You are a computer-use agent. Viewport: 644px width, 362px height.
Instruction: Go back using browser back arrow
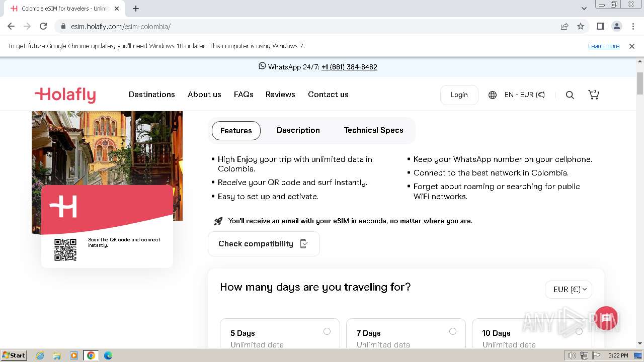click(x=11, y=26)
